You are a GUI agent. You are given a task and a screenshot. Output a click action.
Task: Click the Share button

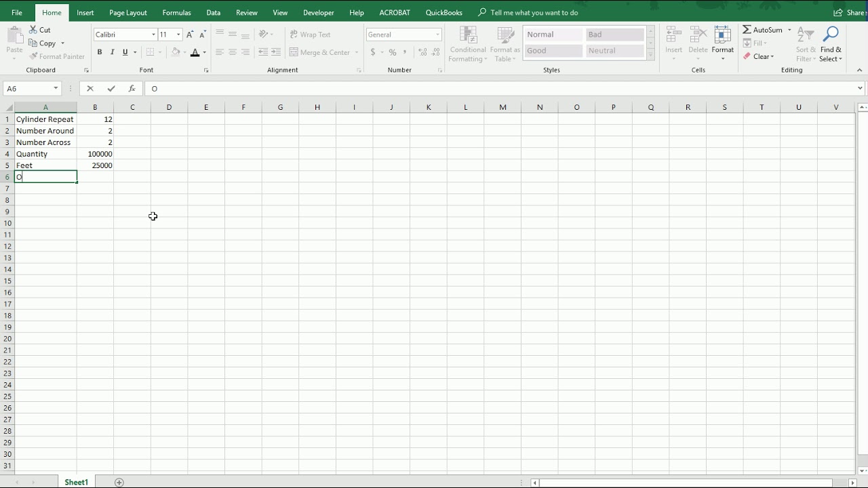849,13
